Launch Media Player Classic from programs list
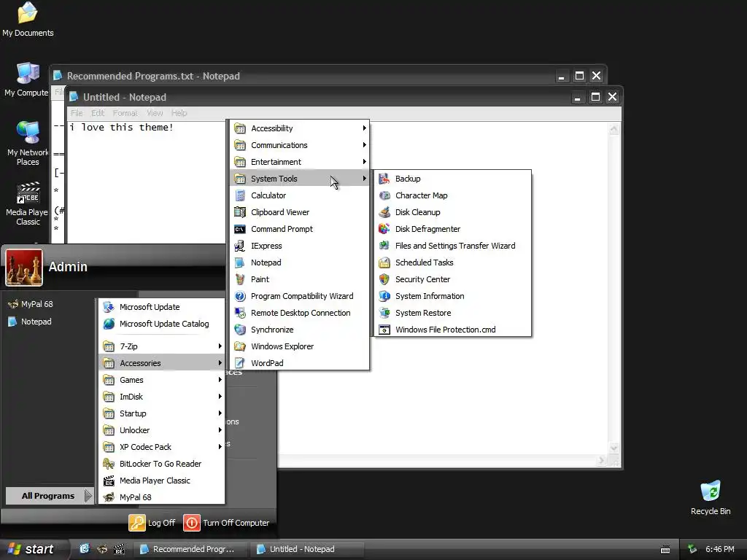 point(161,481)
